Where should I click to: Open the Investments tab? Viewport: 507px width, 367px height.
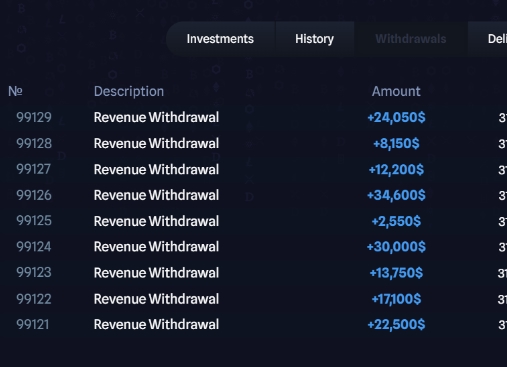coord(220,39)
